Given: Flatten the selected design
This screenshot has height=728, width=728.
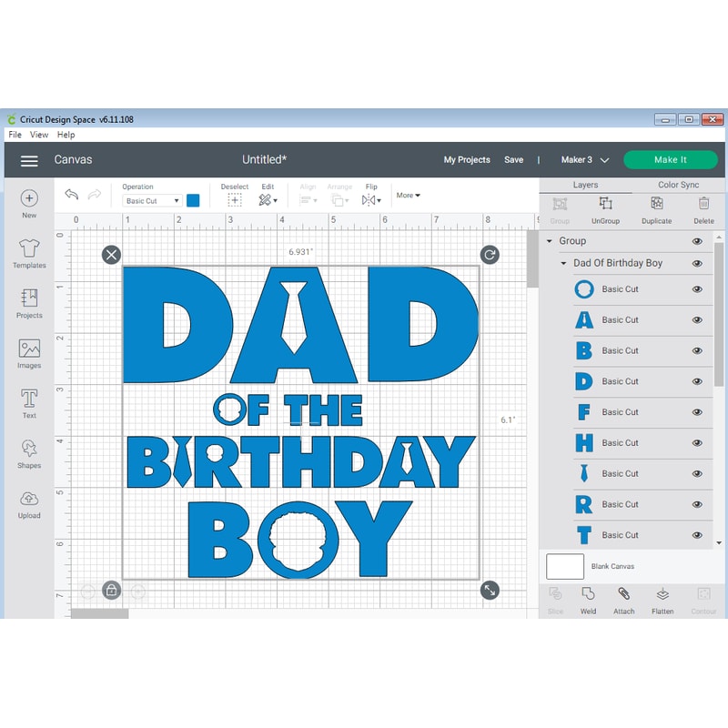Looking at the screenshot, I should pyautogui.click(x=662, y=601).
